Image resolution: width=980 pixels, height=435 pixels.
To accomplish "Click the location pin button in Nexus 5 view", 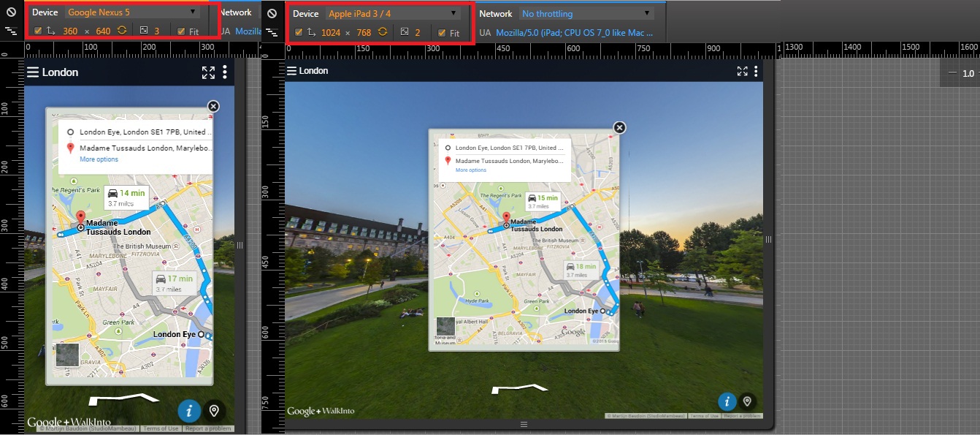I will click(x=215, y=411).
